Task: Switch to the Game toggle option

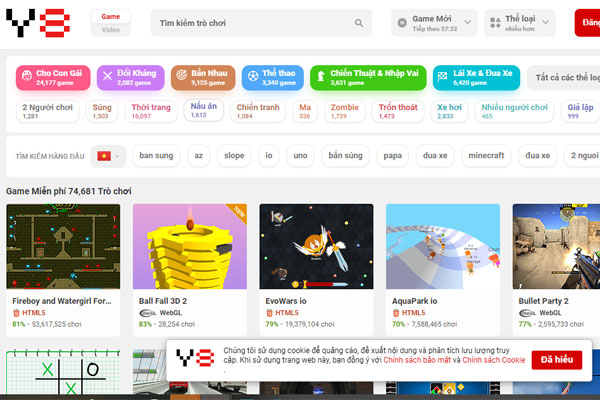Action: (110, 17)
